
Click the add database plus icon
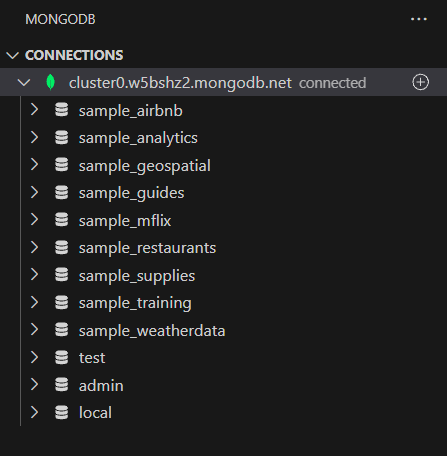pos(420,82)
